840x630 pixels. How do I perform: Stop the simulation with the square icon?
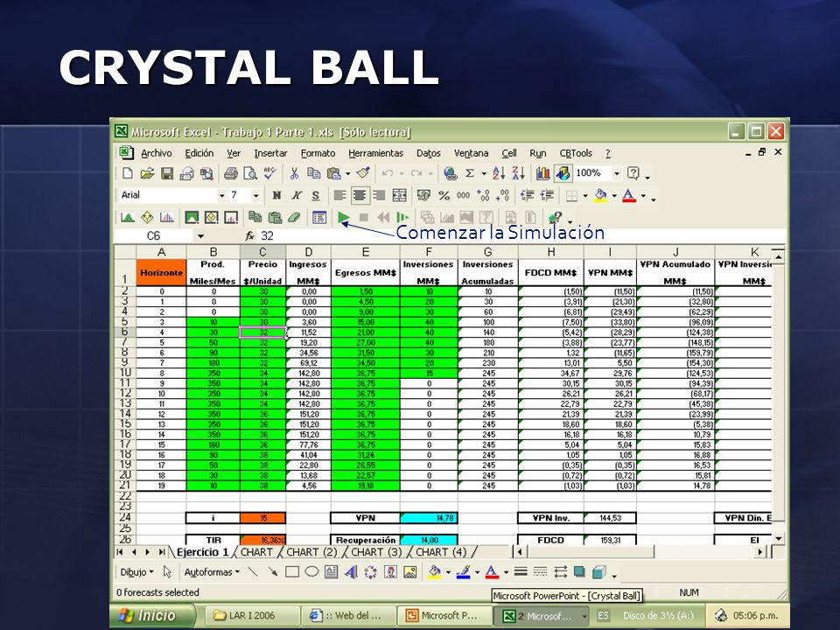point(364,218)
